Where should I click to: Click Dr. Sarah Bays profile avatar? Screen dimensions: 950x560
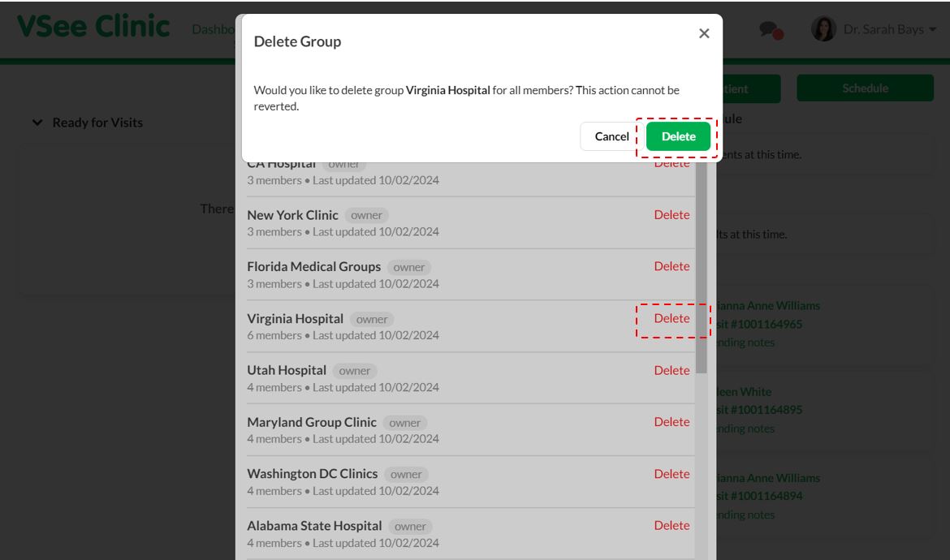tap(823, 29)
